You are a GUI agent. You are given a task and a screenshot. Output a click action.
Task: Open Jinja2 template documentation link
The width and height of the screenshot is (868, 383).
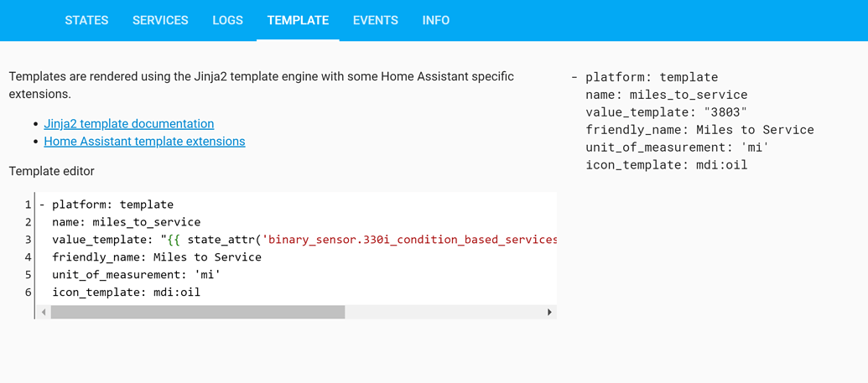[x=129, y=123]
